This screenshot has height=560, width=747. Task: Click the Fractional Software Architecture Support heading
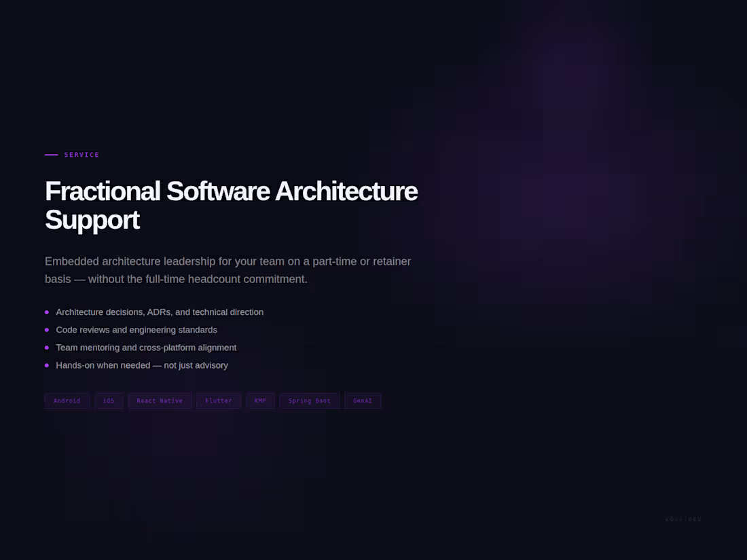pos(231,205)
